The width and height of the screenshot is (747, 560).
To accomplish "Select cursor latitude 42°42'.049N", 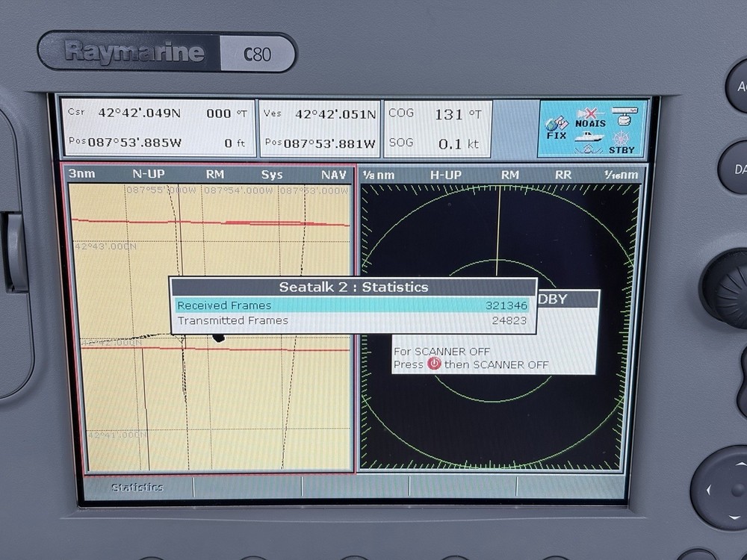I will click(139, 113).
